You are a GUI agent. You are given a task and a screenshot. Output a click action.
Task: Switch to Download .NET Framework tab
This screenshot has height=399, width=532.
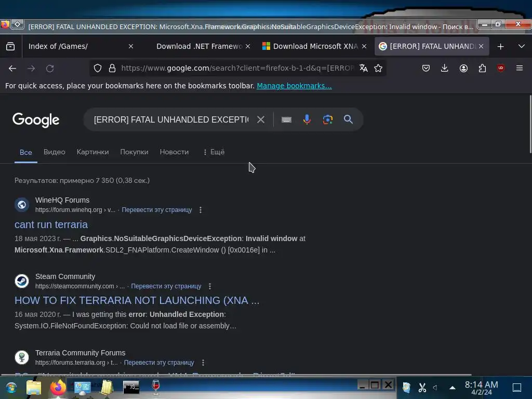199,46
